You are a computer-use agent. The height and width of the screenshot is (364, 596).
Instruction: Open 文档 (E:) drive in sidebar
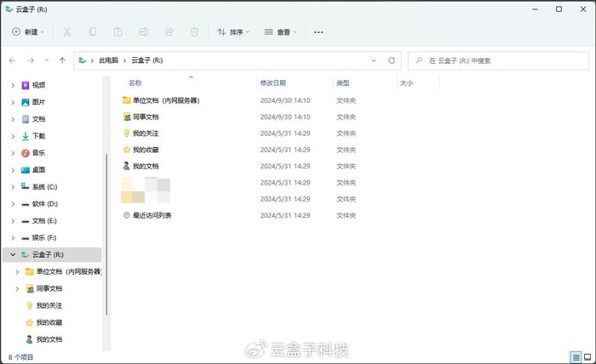[x=44, y=220]
